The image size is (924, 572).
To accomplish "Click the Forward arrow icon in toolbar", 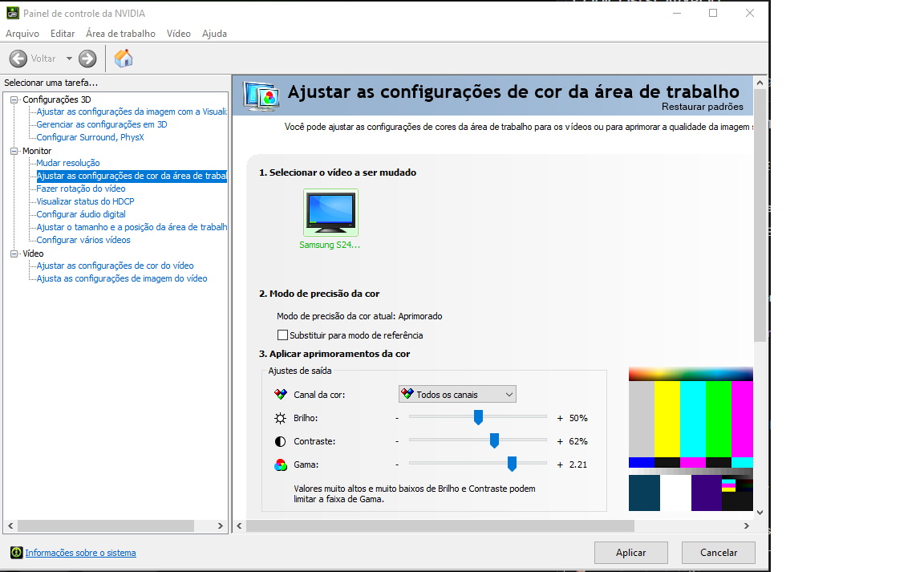I will coord(87,59).
